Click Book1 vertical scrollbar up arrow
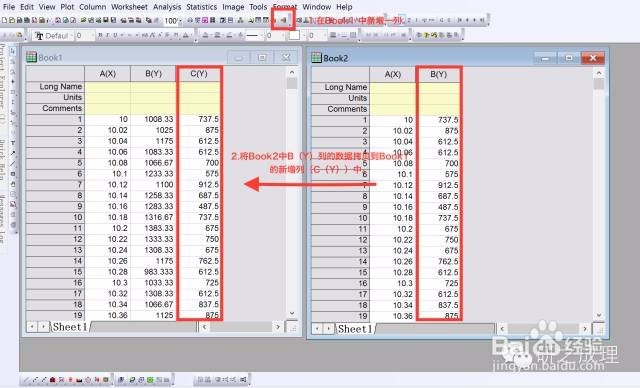The width and height of the screenshot is (640, 388). pos(292,72)
